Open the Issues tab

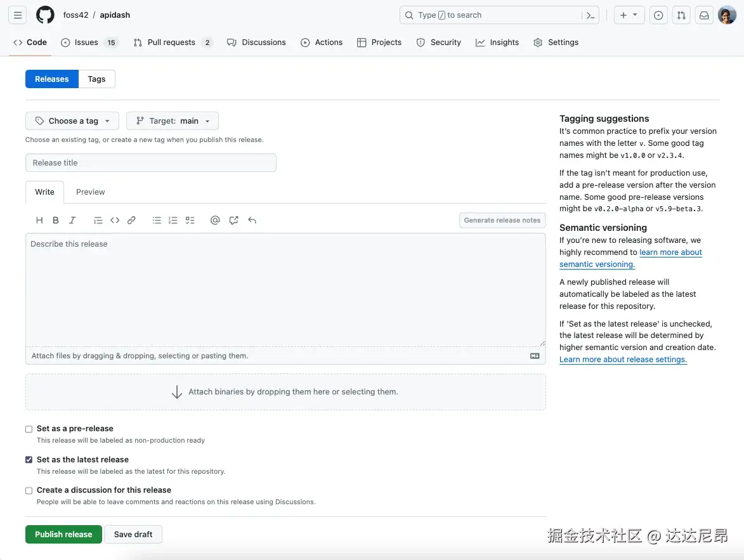tap(89, 42)
